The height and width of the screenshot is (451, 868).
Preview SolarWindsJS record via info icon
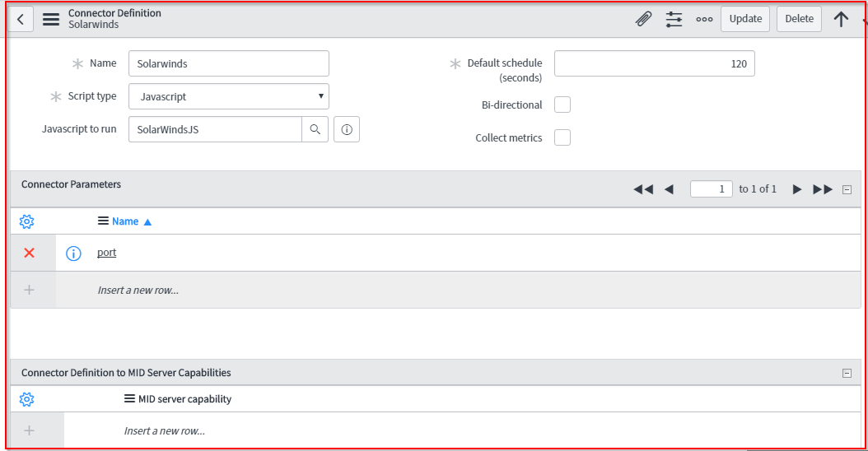[x=347, y=129]
